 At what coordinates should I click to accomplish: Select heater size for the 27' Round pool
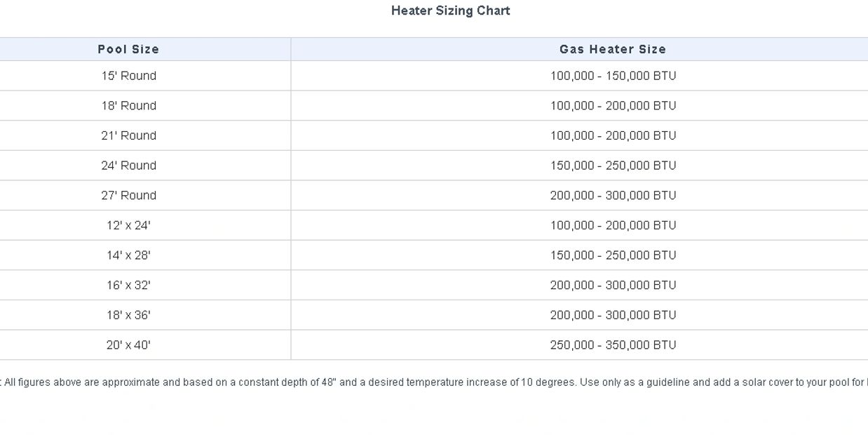click(x=613, y=196)
